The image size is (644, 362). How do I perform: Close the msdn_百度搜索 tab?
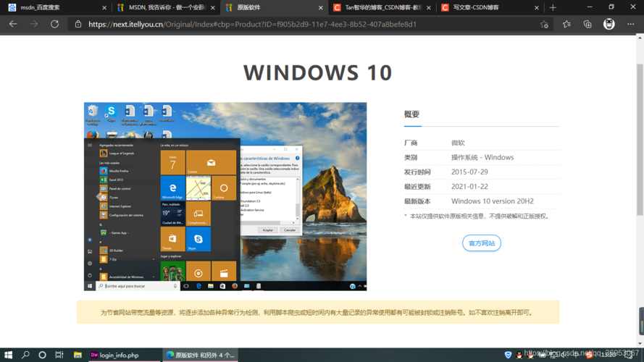click(x=104, y=7)
